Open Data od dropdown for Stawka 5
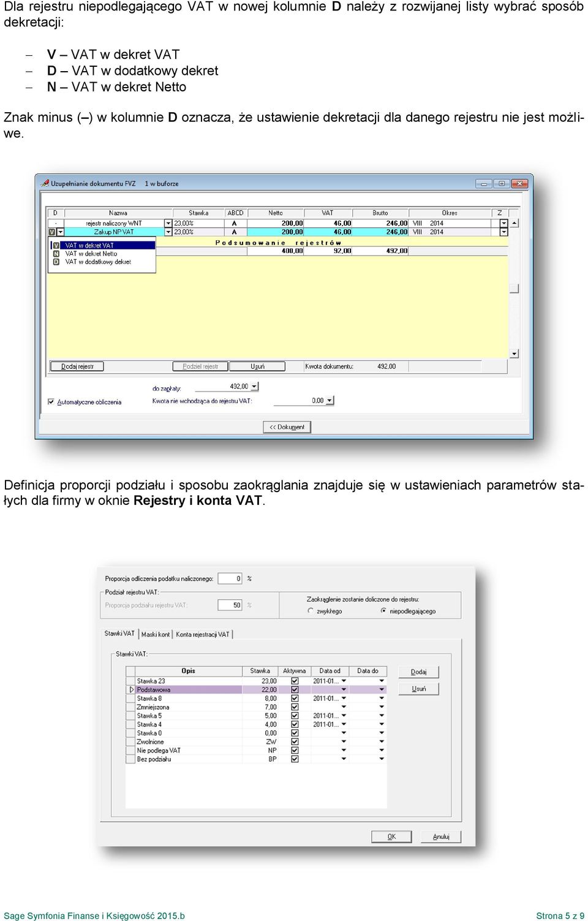 tap(344, 716)
